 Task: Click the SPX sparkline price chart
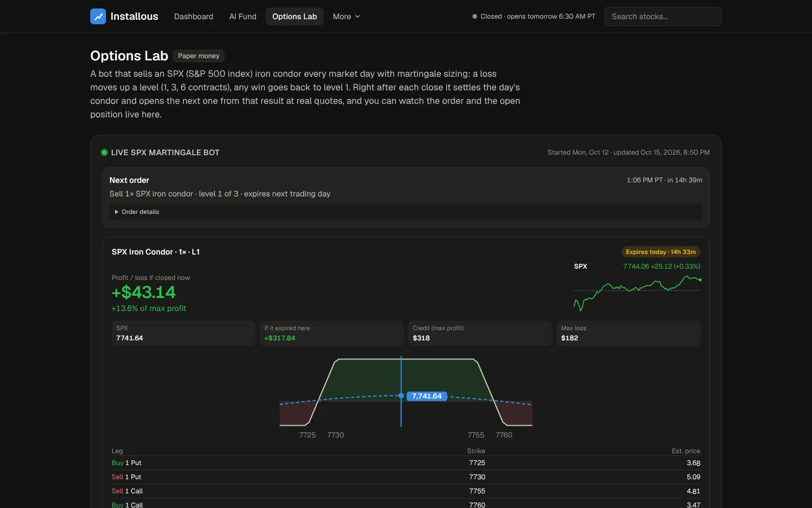pyautogui.click(x=637, y=292)
